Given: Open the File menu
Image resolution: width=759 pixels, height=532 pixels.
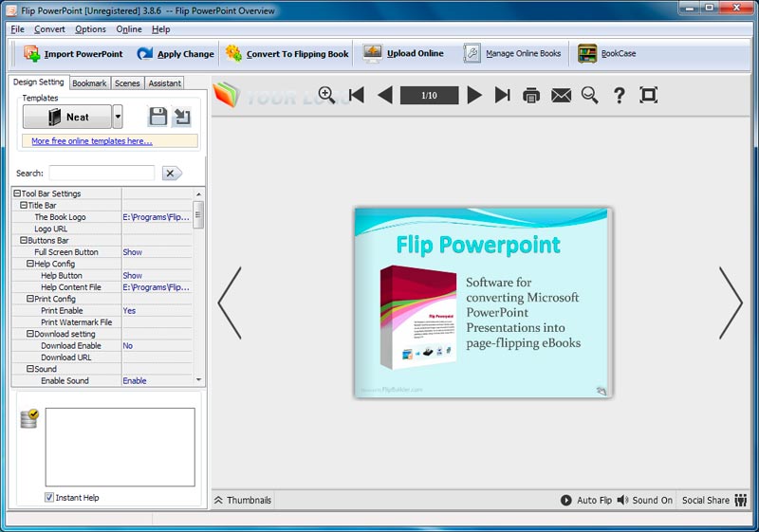Looking at the screenshot, I should (x=17, y=29).
